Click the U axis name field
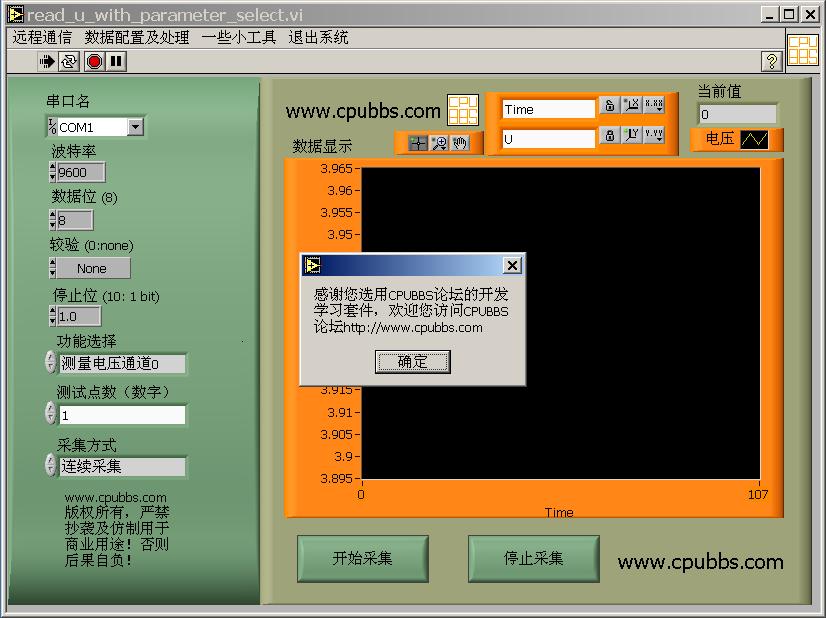Screen dimensions: 826x618 click(548, 139)
